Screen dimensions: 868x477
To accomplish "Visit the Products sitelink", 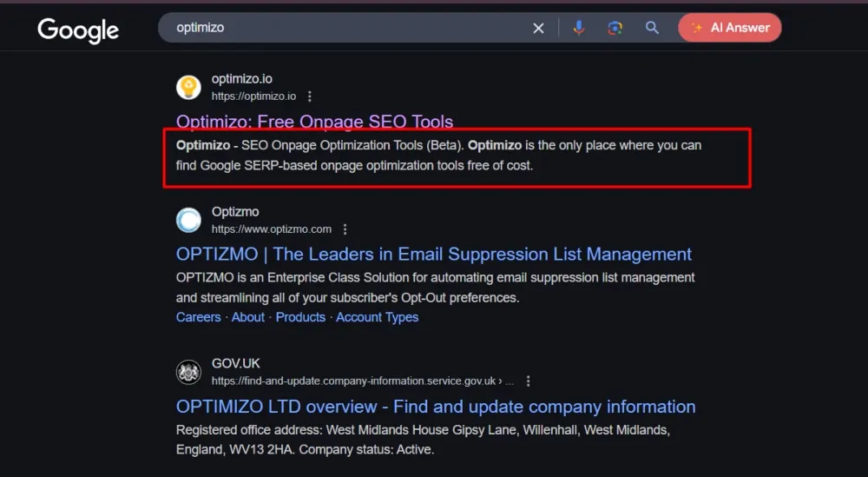I will [300, 317].
